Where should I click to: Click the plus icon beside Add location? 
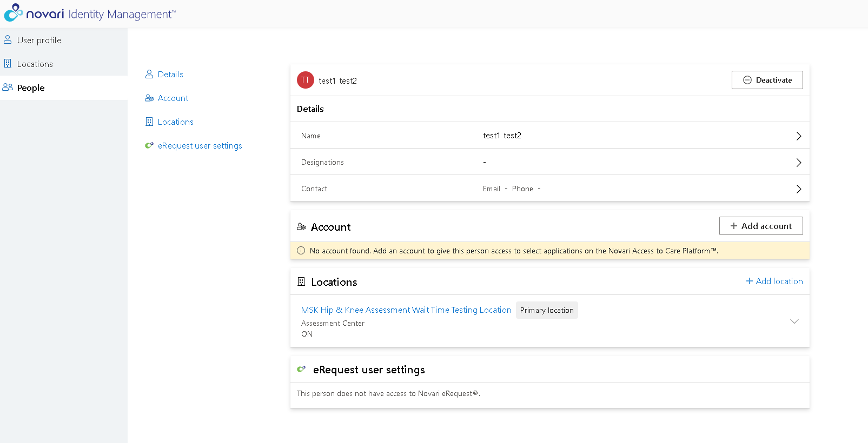pyautogui.click(x=750, y=281)
